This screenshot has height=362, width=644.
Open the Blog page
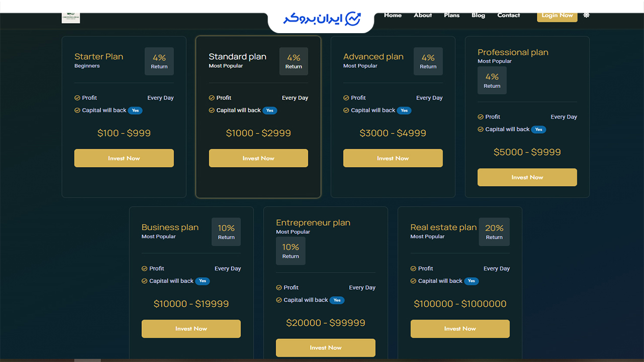478,15
